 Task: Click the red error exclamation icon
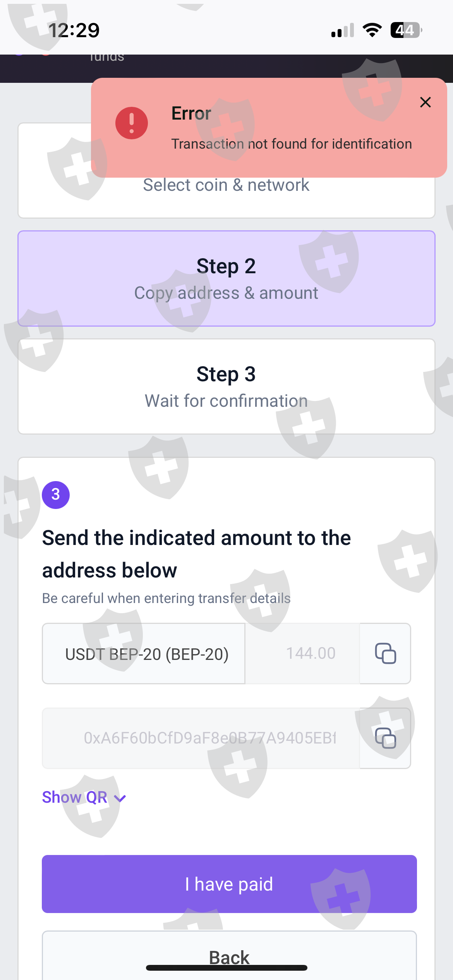tap(132, 123)
